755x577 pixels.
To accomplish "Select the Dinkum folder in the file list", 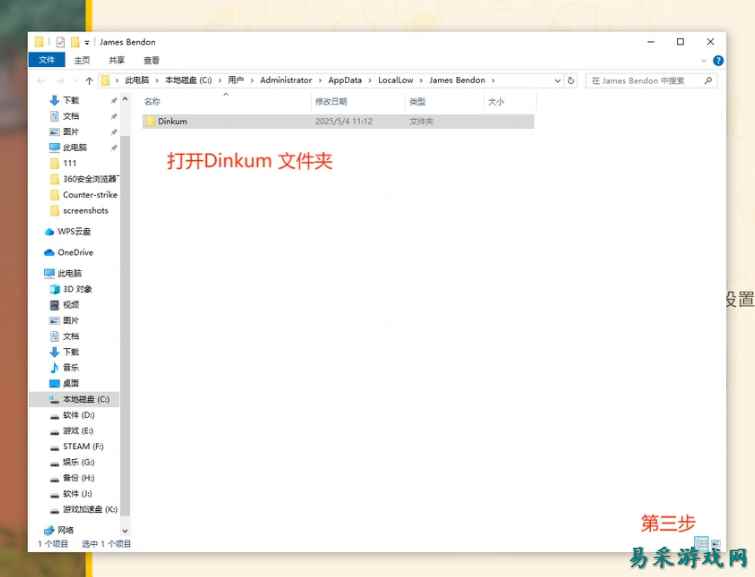I will [173, 121].
